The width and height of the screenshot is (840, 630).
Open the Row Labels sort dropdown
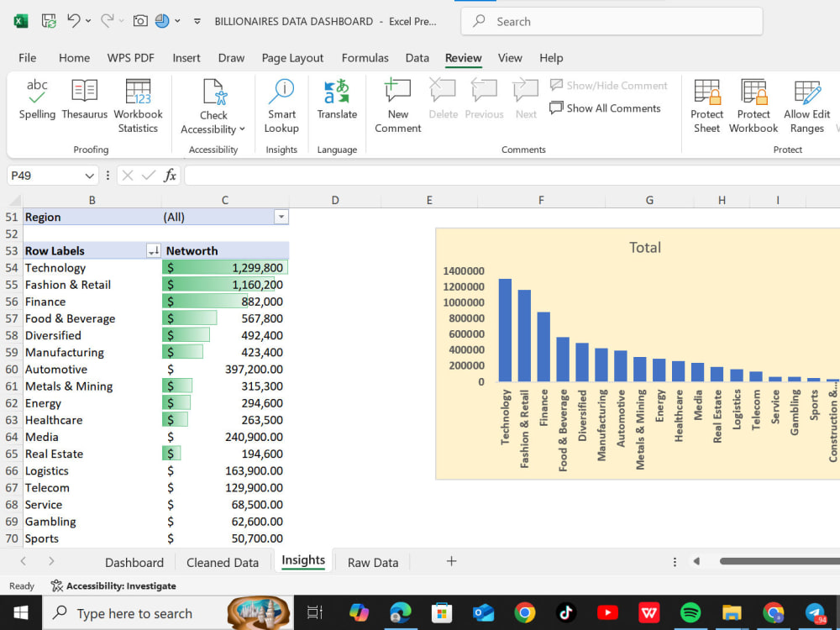click(153, 250)
